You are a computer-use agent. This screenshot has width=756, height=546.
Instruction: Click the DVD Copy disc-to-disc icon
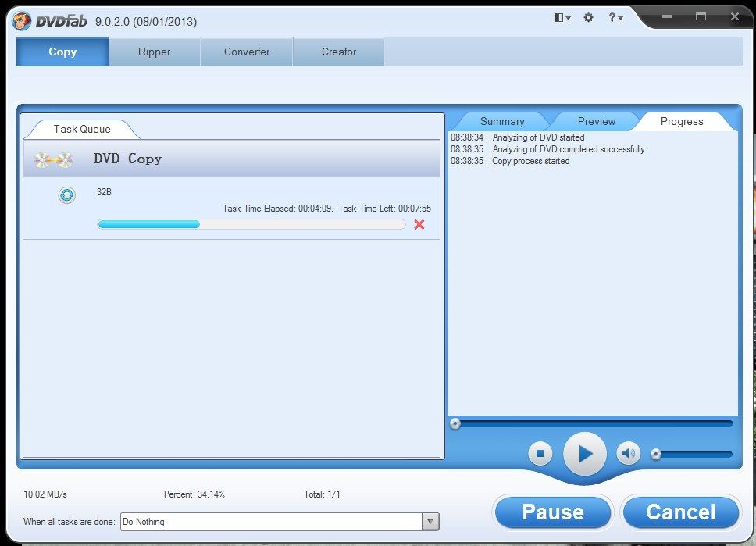(54, 159)
